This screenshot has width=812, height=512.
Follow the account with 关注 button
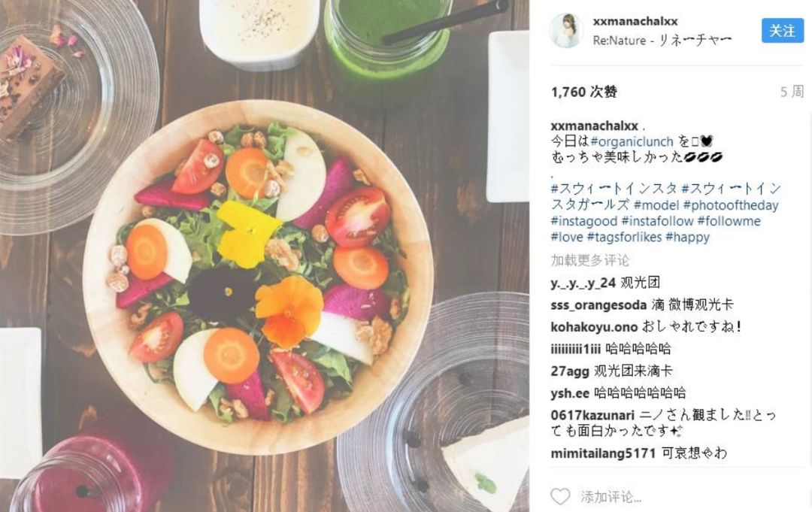point(782,31)
